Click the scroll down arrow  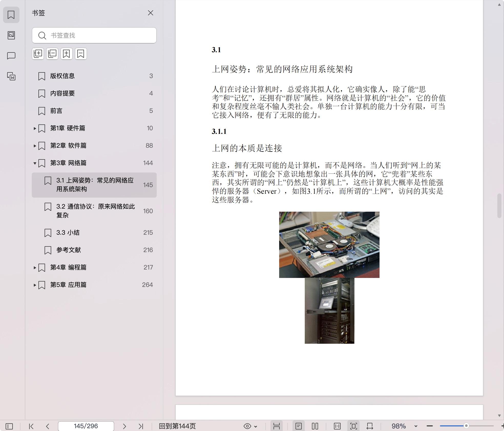(x=499, y=416)
